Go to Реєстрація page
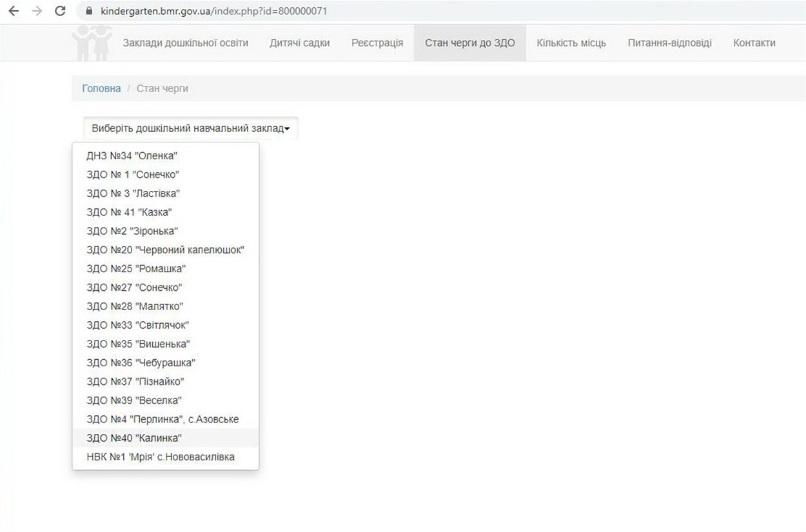The image size is (806, 532). tap(377, 43)
